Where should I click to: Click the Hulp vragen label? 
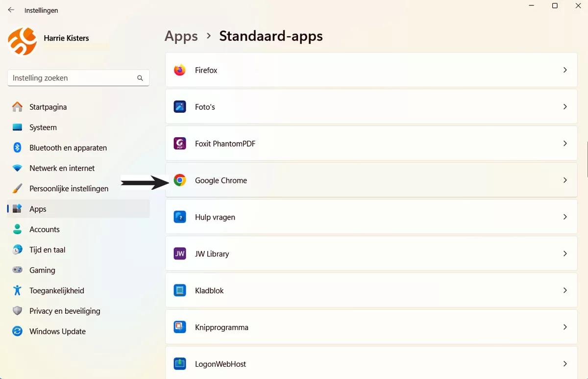[215, 217]
